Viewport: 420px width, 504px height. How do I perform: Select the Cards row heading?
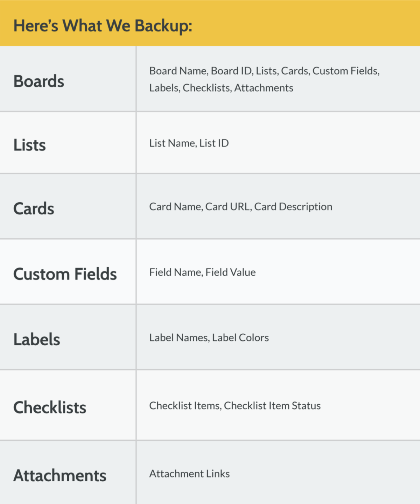34,208
